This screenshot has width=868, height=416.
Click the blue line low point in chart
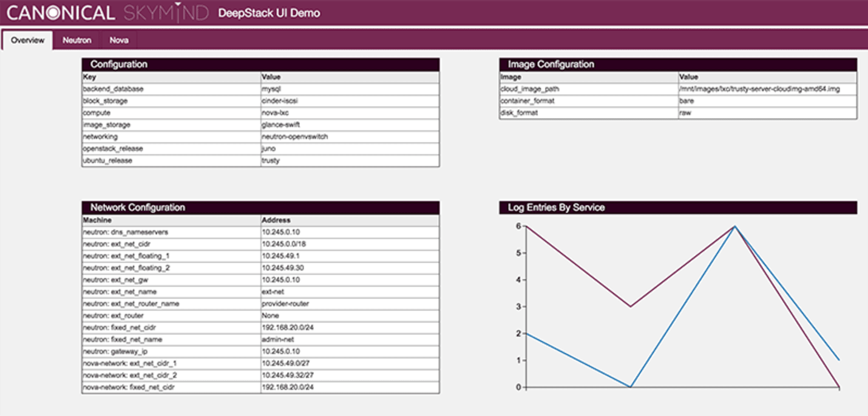[631, 386]
